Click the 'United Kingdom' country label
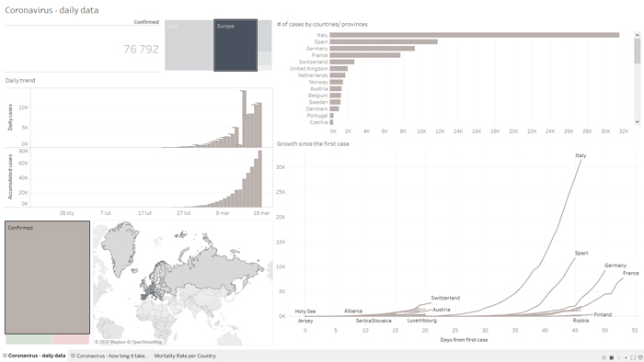The height and width of the screenshot is (362, 644). tap(308, 69)
